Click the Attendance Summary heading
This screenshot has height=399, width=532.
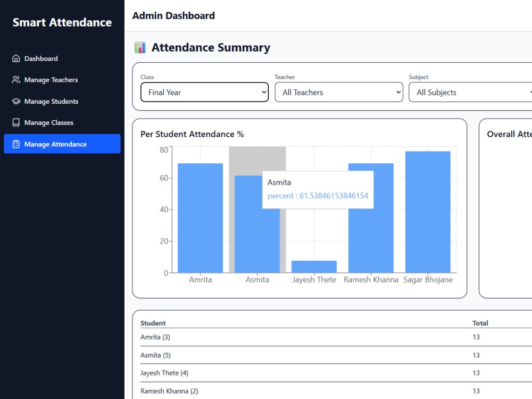[211, 47]
